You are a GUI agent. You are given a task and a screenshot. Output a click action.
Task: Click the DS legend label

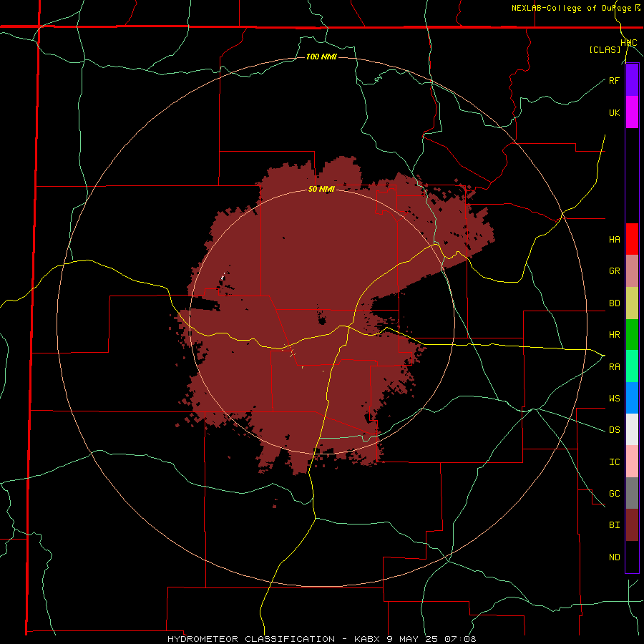(614, 430)
